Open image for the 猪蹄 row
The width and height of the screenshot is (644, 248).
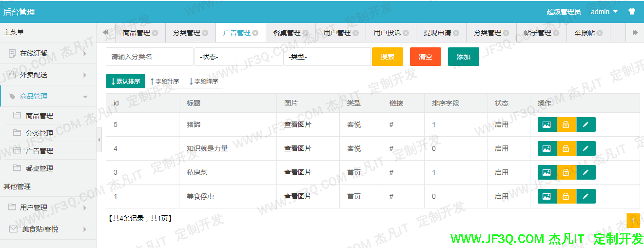[x=547, y=124]
